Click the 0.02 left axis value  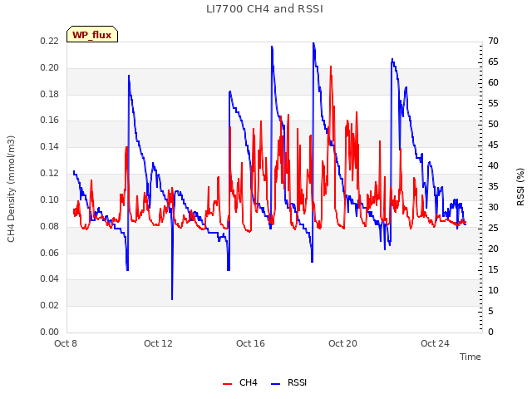[x=50, y=305]
